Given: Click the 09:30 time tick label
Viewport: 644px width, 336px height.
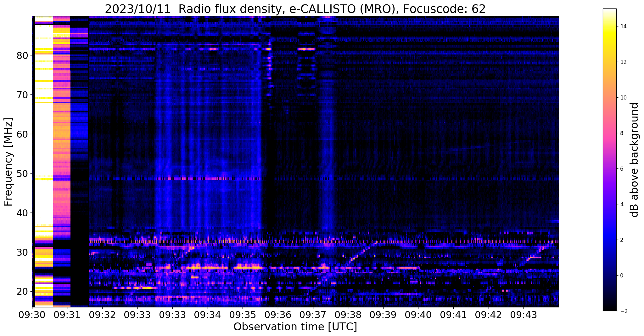Looking at the screenshot, I should tap(32, 315).
